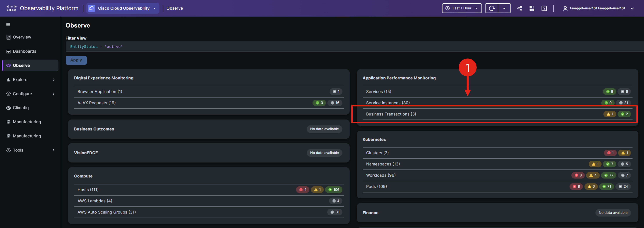Open Climatiq from the sidebar
This screenshot has height=228, width=644.
pyautogui.click(x=20, y=108)
